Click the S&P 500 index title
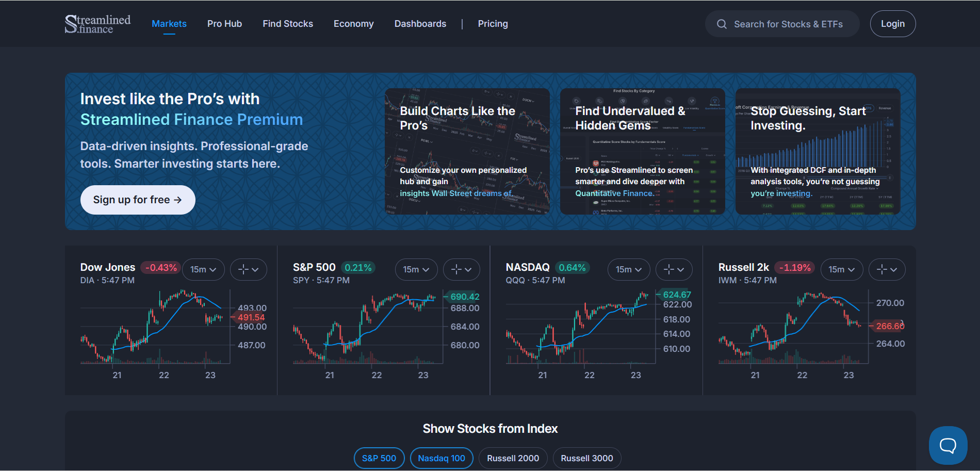980x471 pixels. pos(314,267)
